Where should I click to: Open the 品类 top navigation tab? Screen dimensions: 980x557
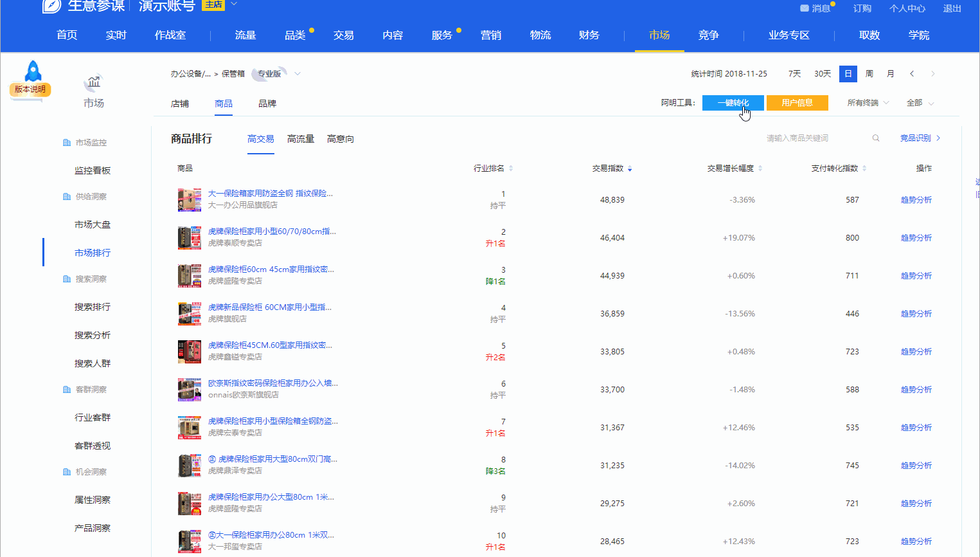click(x=296, y=35)
